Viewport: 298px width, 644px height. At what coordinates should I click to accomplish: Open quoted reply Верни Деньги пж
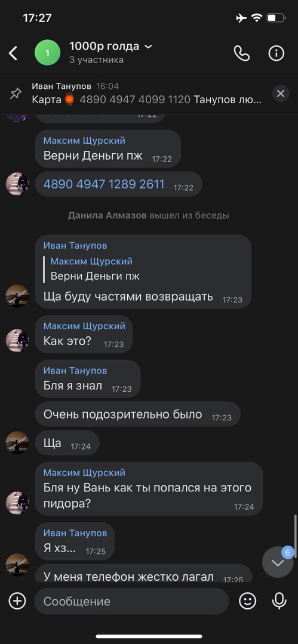[91, 269]
